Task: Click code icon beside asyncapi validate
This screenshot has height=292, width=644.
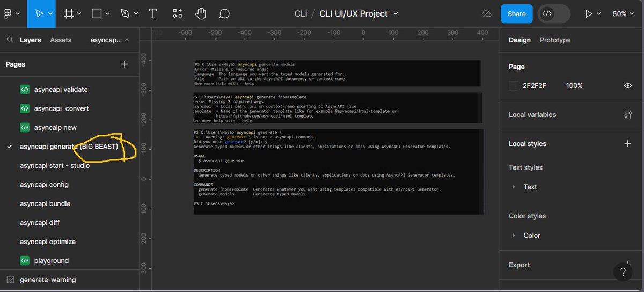Action: (x=24, y=90)
